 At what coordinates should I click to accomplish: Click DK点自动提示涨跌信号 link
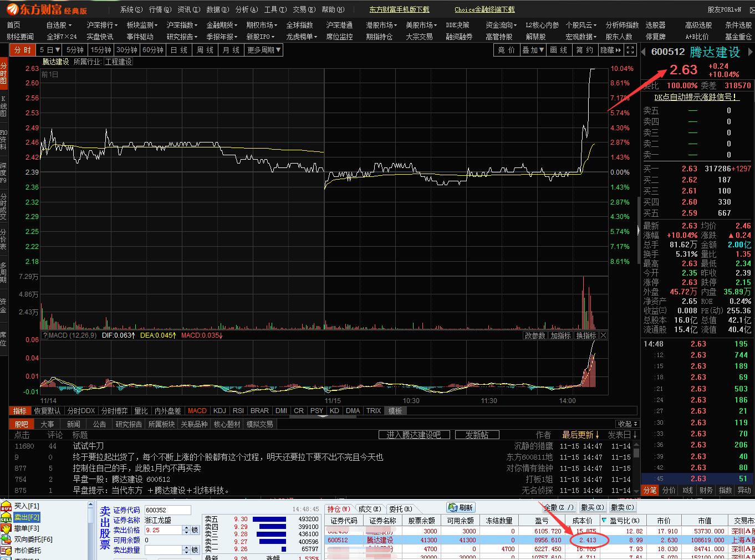coord(696,97)
